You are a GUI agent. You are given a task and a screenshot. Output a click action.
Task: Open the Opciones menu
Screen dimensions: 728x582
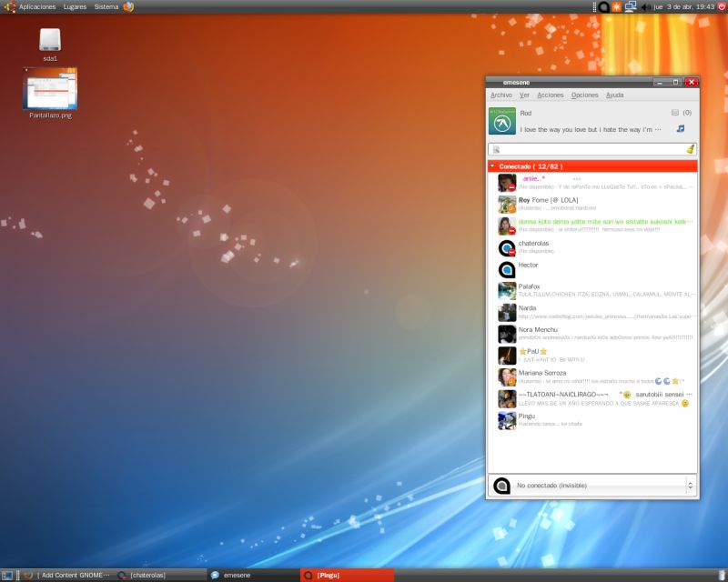584,95
